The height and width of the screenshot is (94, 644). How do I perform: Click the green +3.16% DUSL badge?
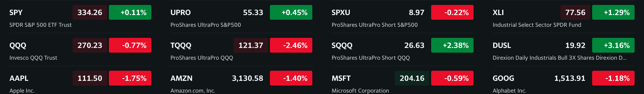pos(613,45)
